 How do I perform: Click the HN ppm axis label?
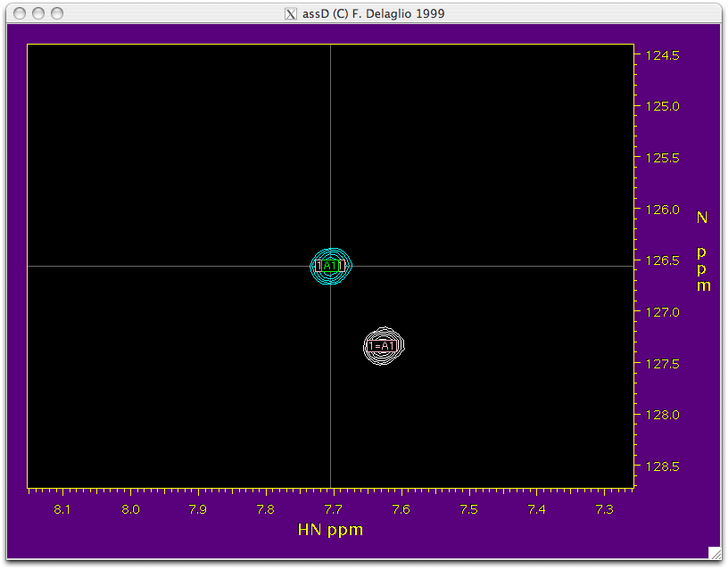coord(329,530)
